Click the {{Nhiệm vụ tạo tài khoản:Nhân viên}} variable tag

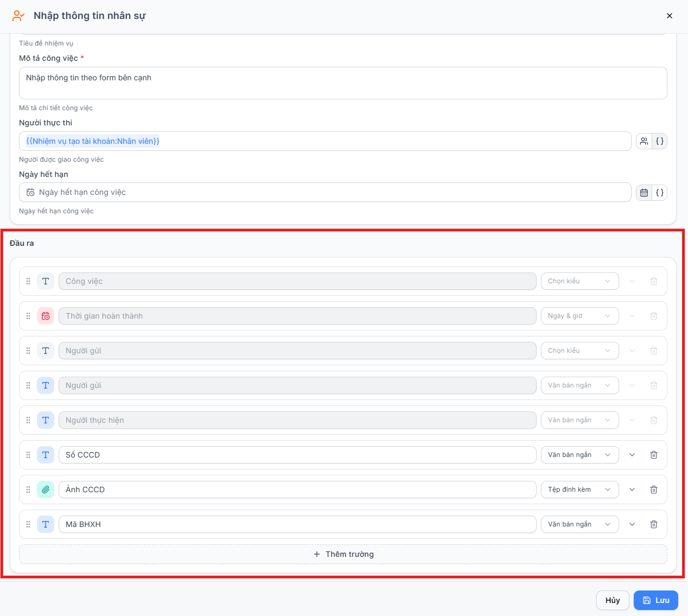93,141
